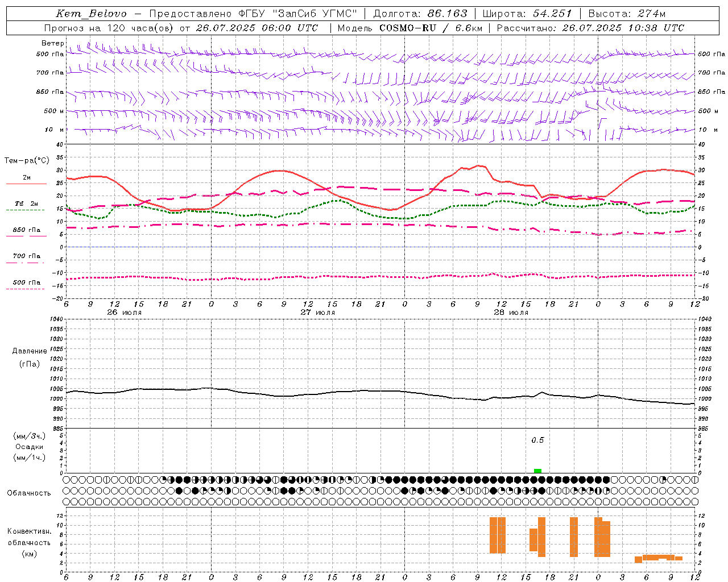The image size is (728, 582).
Task: Click the green precipitation bar
Action: pos(537,471)
